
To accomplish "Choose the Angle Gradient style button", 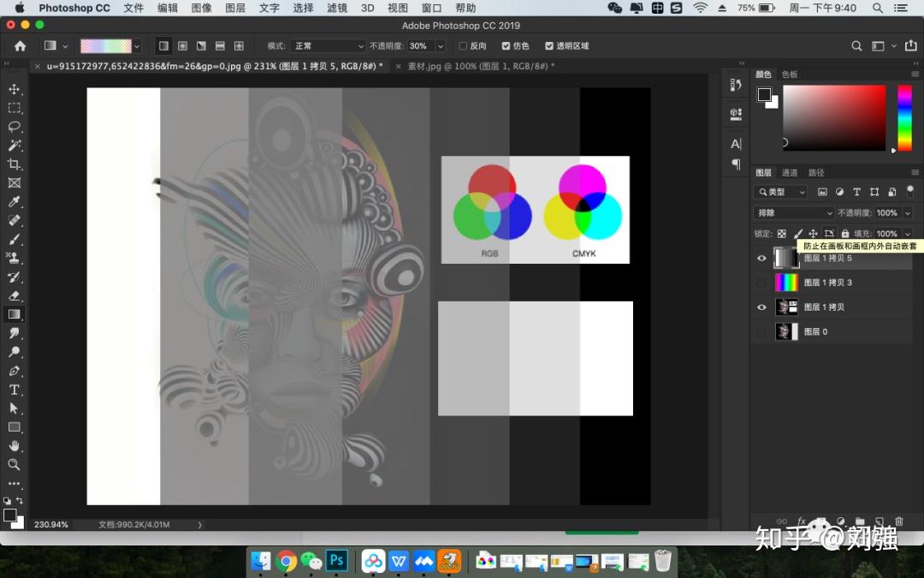I will (202, 46).
